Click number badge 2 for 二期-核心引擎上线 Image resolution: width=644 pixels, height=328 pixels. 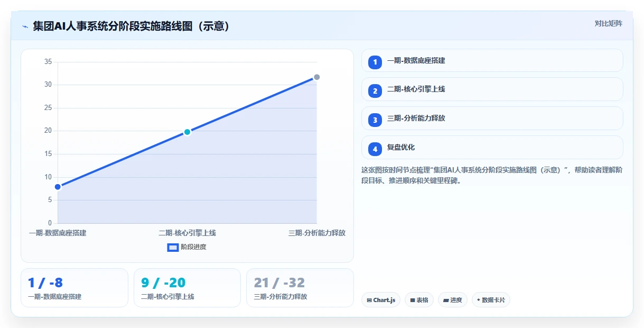[375, 90]
